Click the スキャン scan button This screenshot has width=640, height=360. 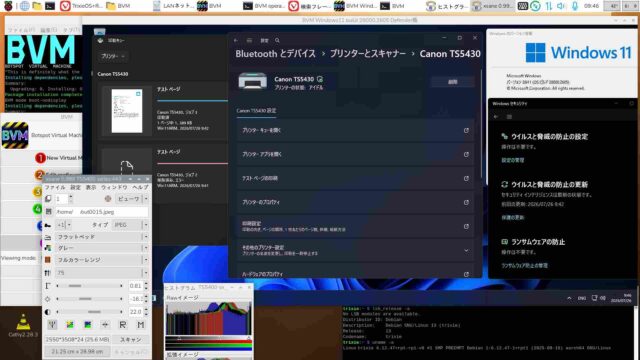pos(131,340)
